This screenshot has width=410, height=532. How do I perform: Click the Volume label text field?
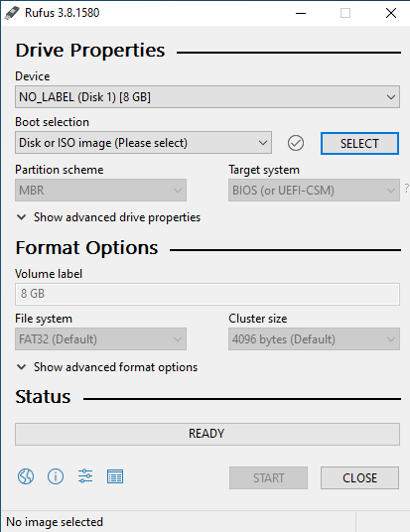pos(207,294)
